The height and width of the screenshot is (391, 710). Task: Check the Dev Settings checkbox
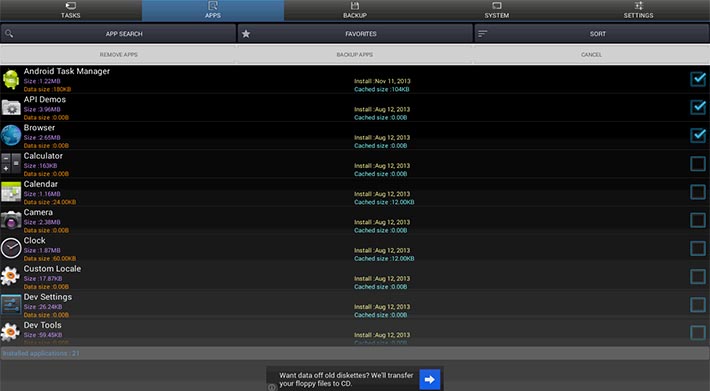click(698, 305)
